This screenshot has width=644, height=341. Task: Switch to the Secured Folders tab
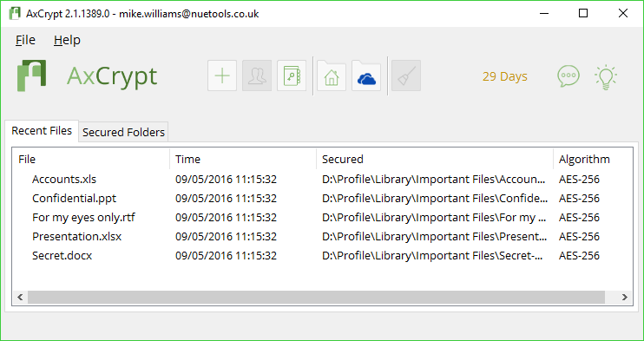(x=123, y=132)
